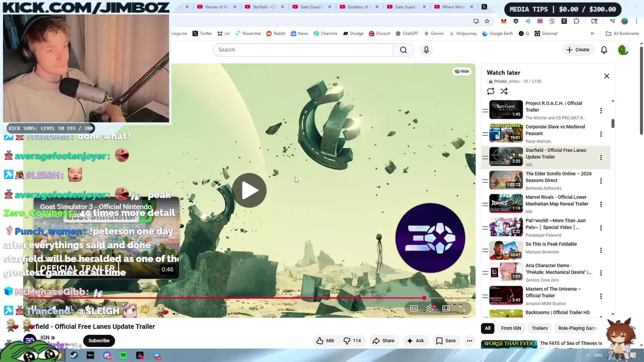Open options for Marvel Rivals trailer
Screen dimensions: 644x362
point(601,205)
